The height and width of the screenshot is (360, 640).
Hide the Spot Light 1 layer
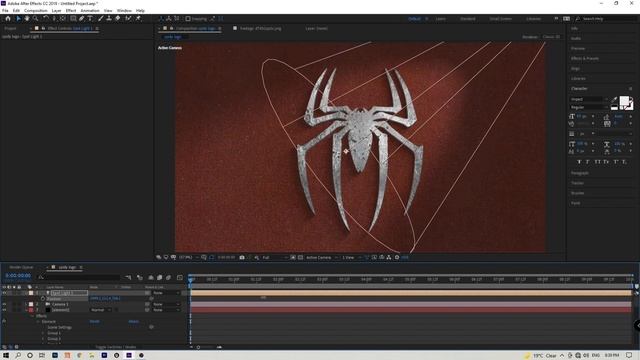[4, 293]
